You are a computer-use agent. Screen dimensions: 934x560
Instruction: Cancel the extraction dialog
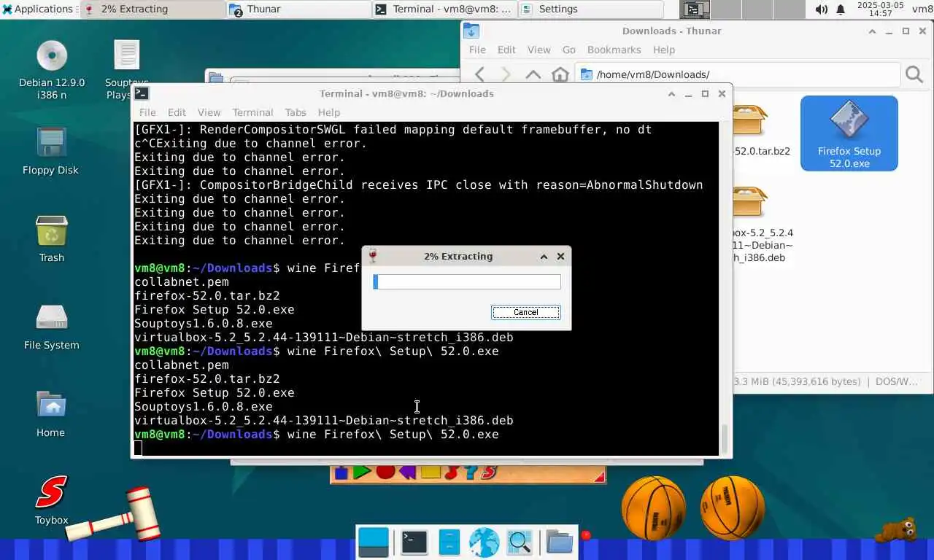point(525,312)
